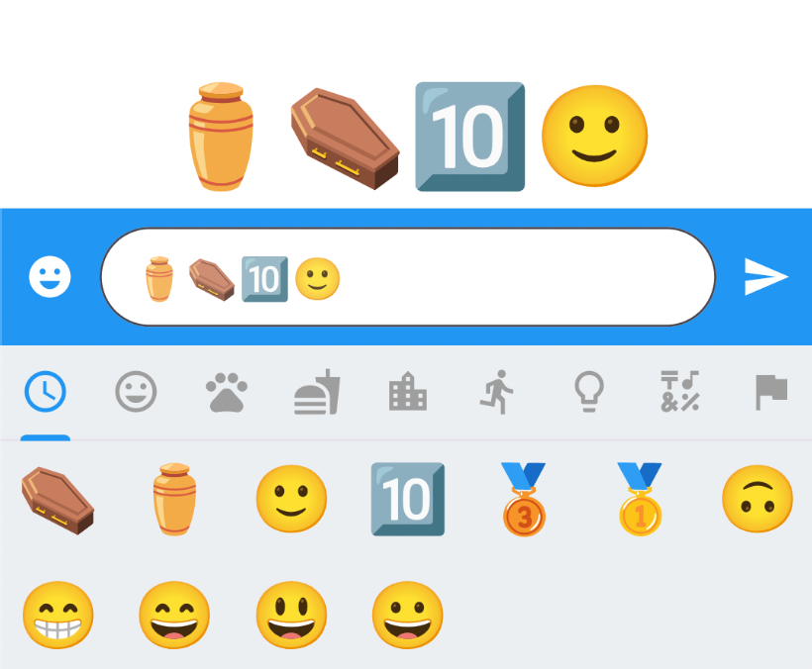Toggle the emoji keyboard smiley button
812x669 pixels.
[x=50, y=277]
